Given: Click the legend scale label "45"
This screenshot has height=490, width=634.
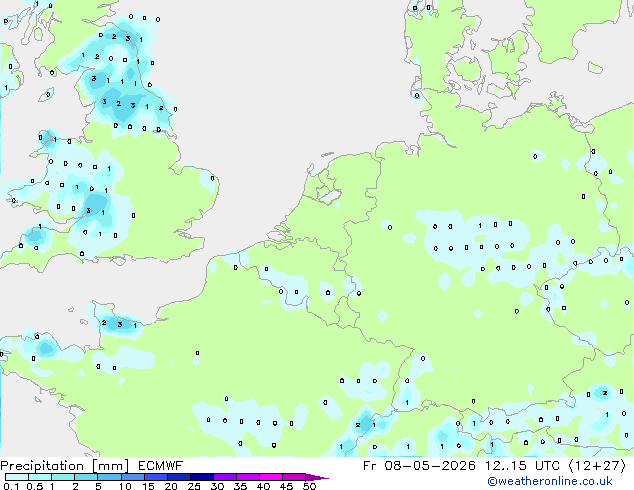Looking at the screenshot, I should point(286,486).
